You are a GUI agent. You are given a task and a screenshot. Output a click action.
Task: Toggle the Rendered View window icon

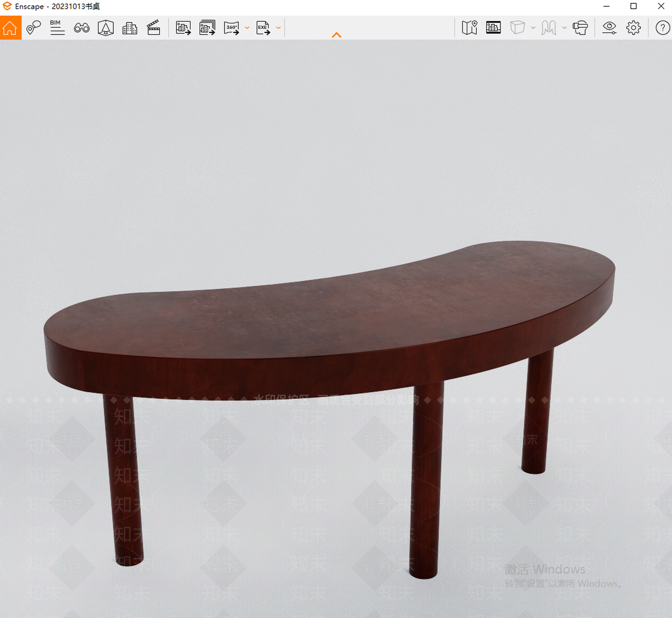click(x=493, y=28)
